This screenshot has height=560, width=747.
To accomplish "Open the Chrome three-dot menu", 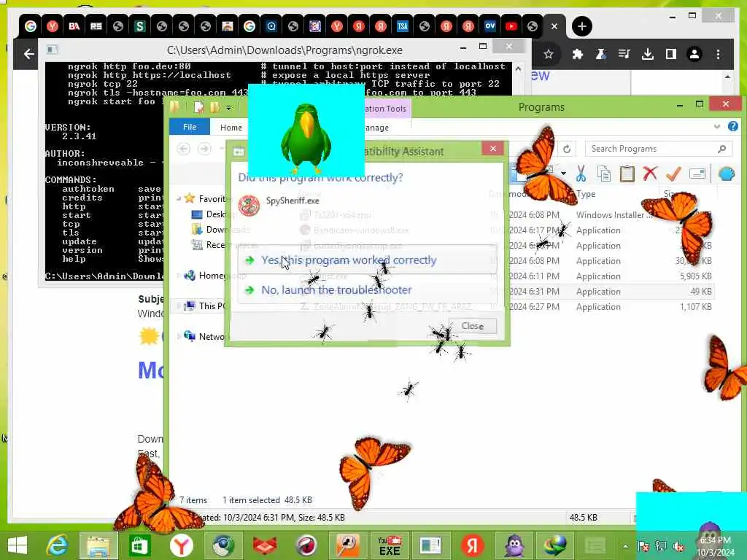I will [x=718, y=54].
